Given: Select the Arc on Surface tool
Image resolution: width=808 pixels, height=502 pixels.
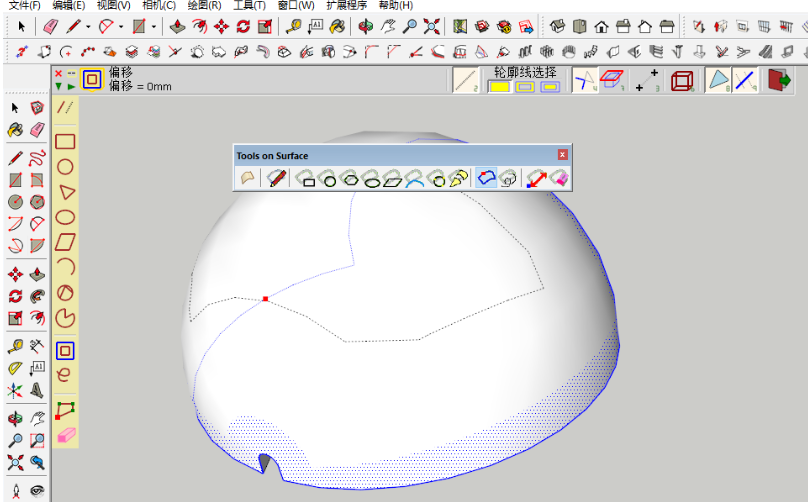Looking at the screenshot, I should coord(416,179).
